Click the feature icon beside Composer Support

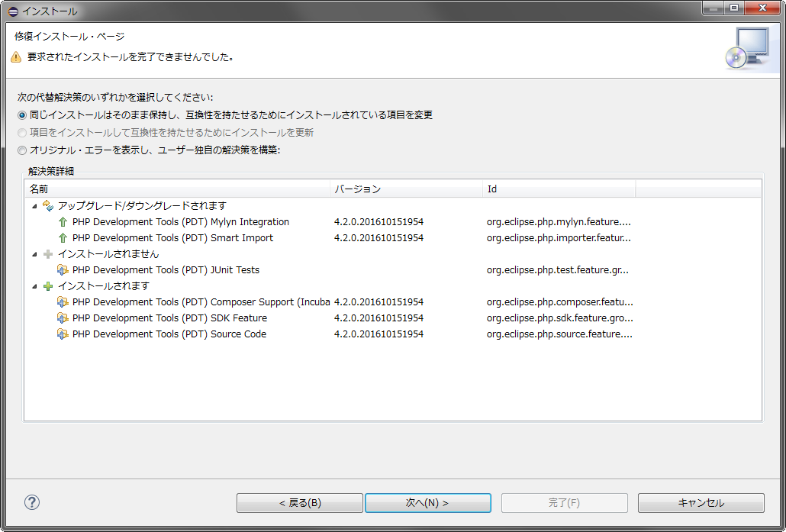(63, 302)
